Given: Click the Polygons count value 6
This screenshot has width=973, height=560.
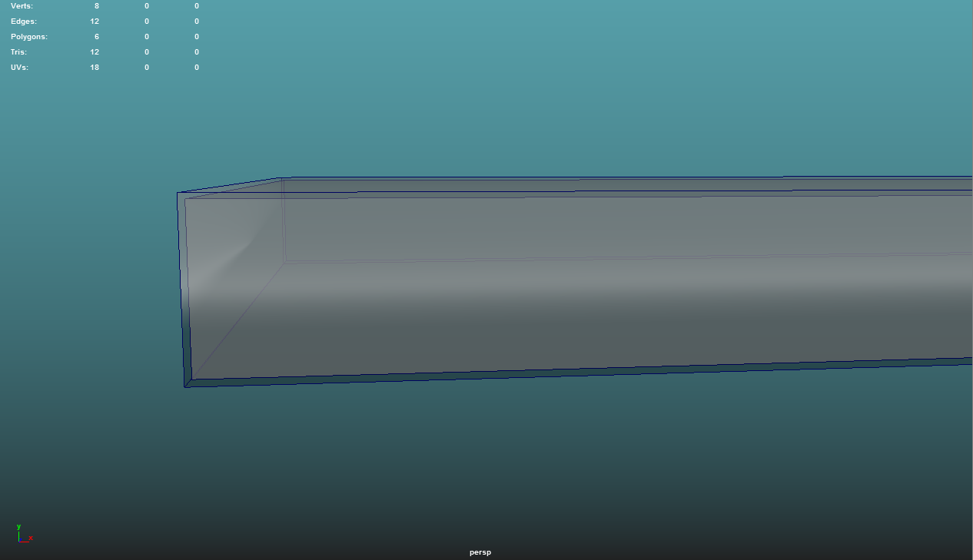Looking at the screenshot, I should 97,37.
